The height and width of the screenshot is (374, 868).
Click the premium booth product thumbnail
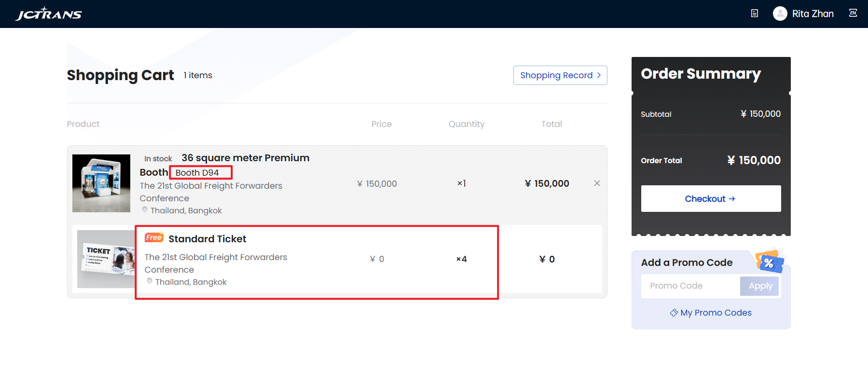click(x=101, y=183)
